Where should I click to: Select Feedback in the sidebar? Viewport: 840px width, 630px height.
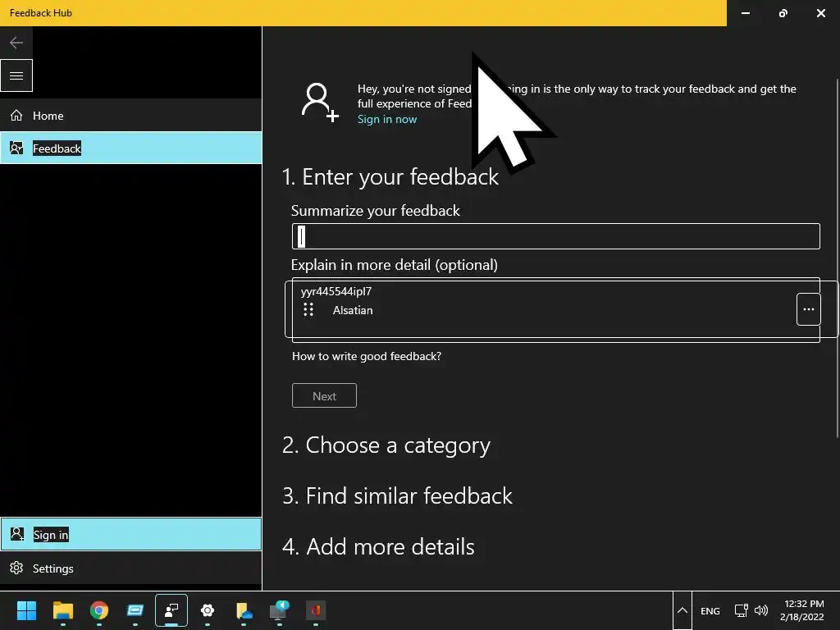pyautogui.click(x=130, y=148)
